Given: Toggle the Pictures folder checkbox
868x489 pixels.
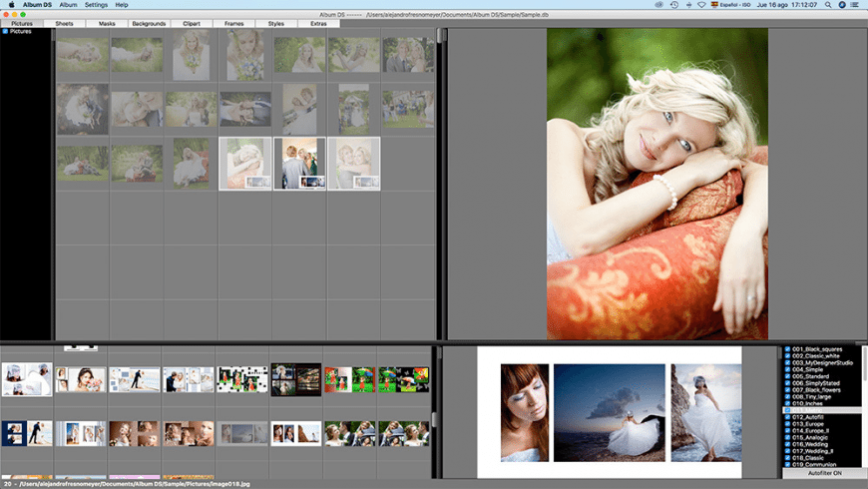Looking at the screenshot, I should tap(5, 32).
